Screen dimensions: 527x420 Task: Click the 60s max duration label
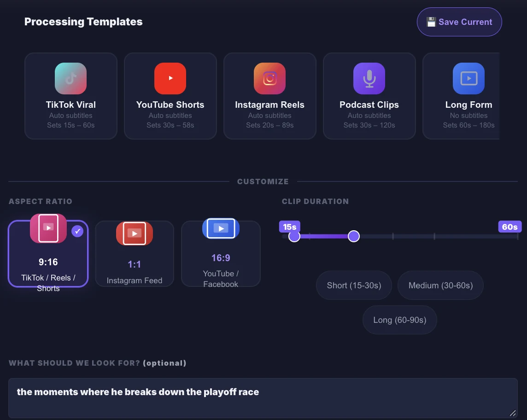coord(510,227)
